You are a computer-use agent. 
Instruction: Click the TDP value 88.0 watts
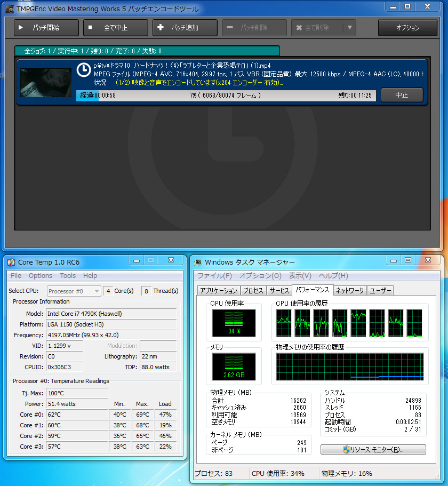[158, 367]
